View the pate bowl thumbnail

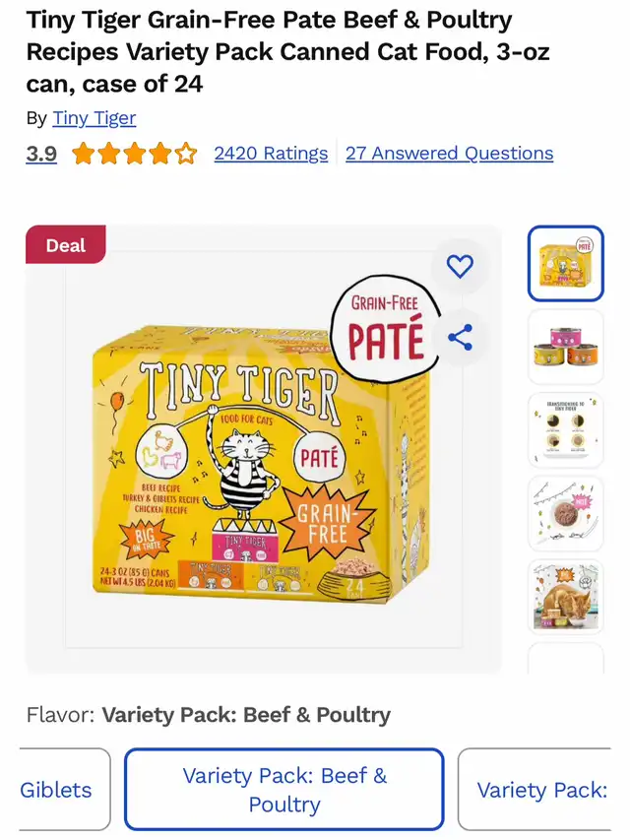[566, 514]
